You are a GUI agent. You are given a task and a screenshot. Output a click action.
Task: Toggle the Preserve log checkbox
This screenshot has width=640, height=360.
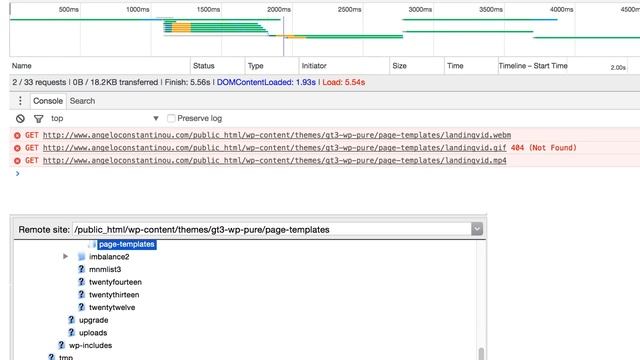(171, 118)
